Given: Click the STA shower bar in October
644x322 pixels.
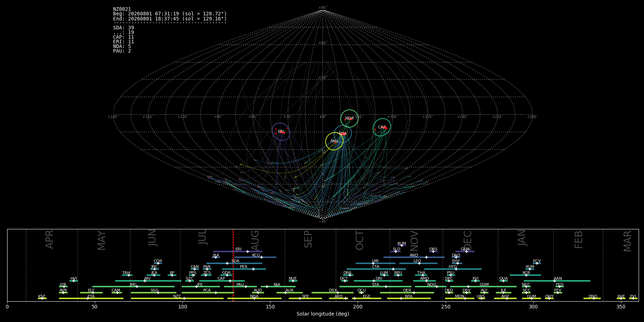Looking at the screenshot, I should 376,287.
